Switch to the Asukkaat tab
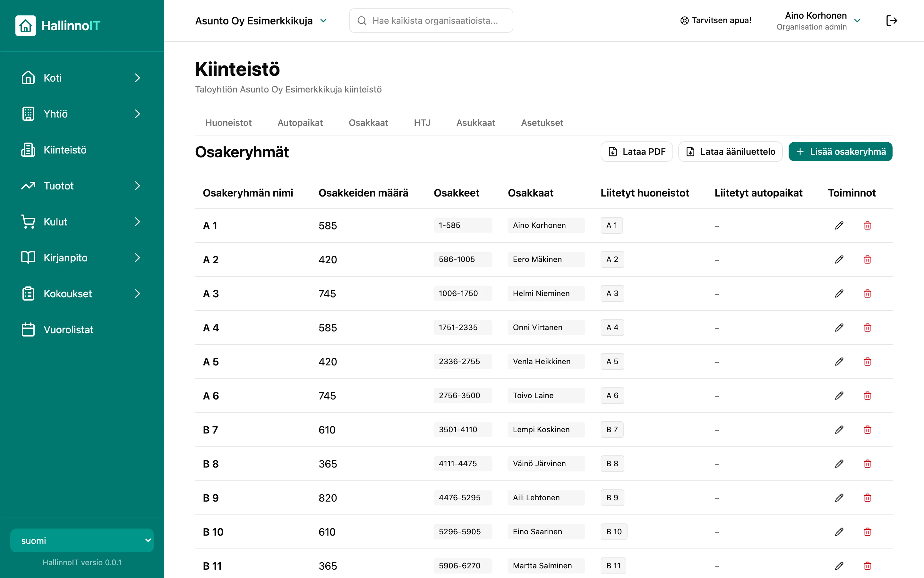The width and height of the screenshot is (924, 578). pyautogui.click(x=476, y=123)
